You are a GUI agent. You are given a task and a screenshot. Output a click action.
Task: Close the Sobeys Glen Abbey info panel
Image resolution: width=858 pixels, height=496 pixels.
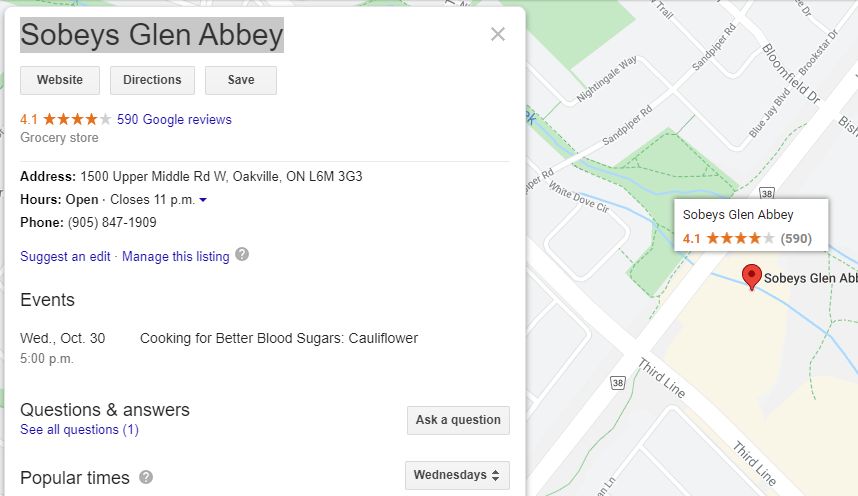[497, 34]
